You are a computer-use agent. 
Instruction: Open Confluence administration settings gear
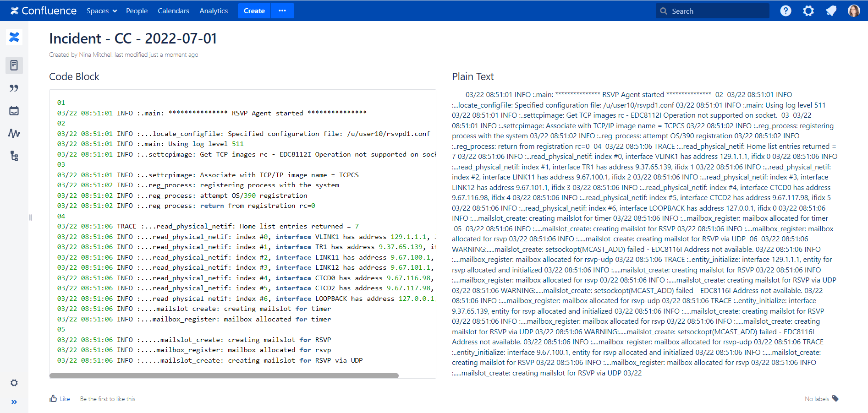(808, 11)
